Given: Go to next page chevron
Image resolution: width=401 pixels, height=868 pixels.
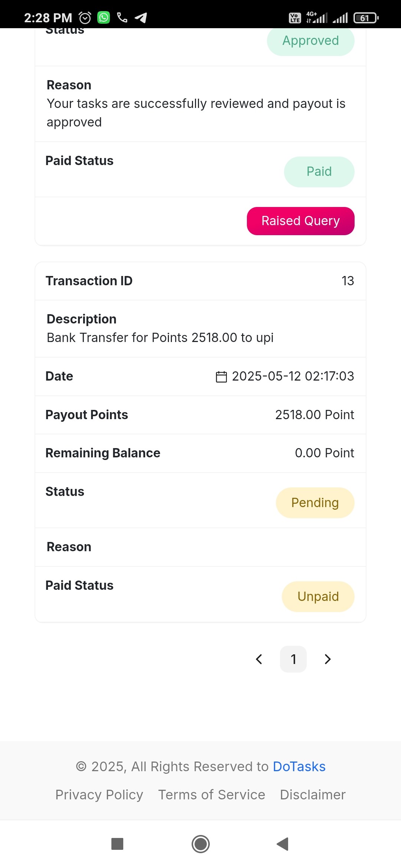Looking at the screenshot, I should point(327,659).
